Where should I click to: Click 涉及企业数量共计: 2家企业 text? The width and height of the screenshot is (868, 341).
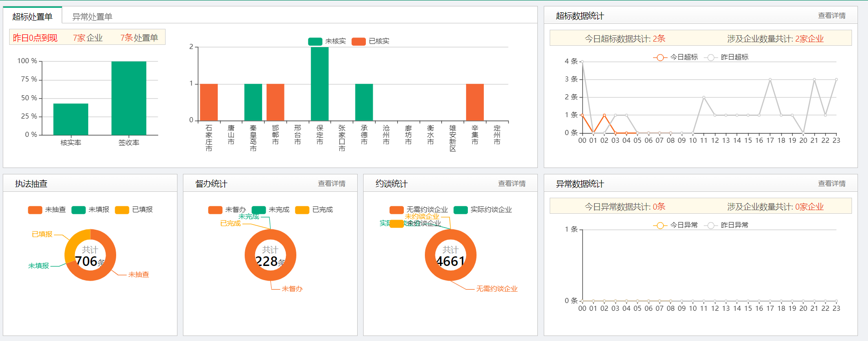(x=776, y=39)
